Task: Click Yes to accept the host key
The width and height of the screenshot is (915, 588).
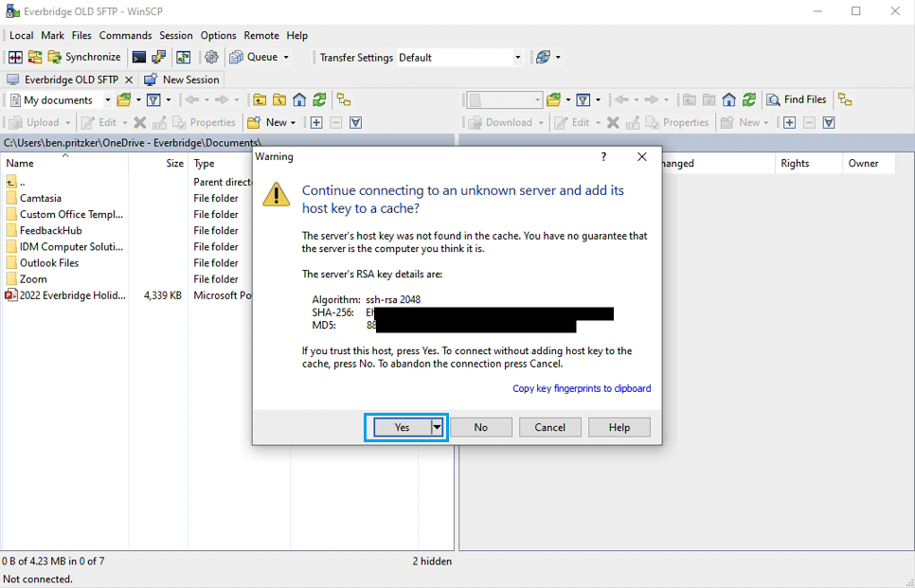Action: 402,427
